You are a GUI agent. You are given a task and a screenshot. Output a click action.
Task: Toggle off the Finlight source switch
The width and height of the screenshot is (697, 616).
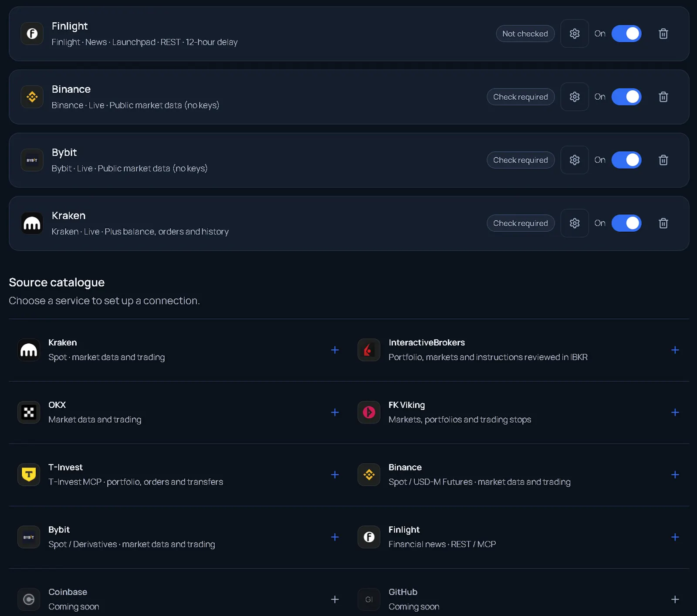pyautogui.click(x=626, y=34)
